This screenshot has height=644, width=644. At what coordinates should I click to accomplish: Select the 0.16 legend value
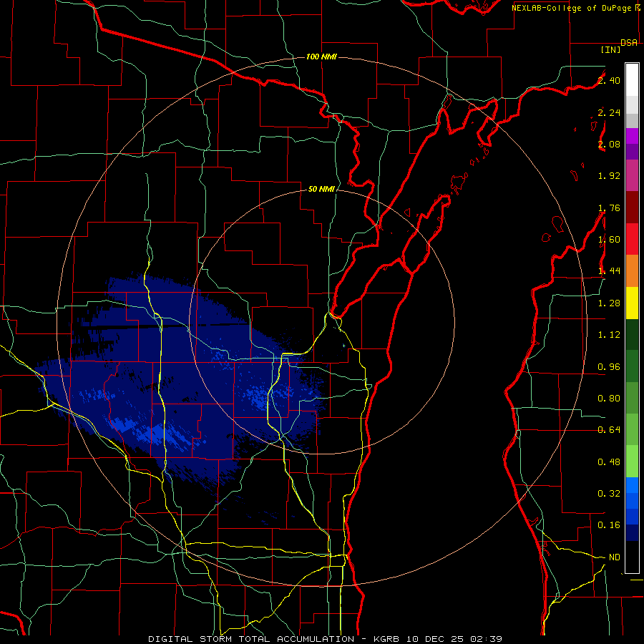(609, 525)
